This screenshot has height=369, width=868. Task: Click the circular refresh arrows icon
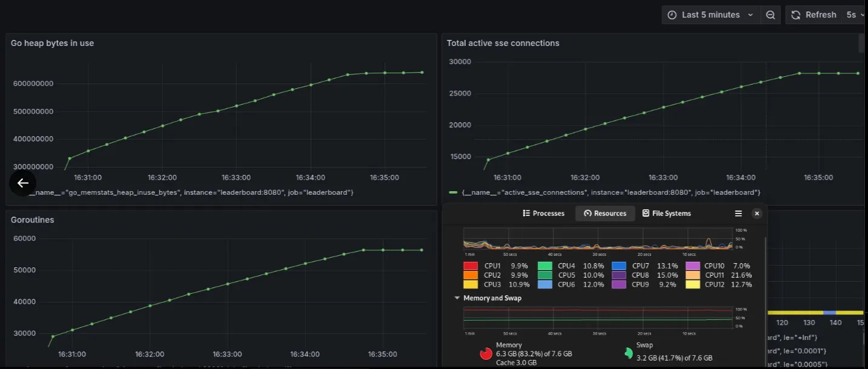pos(795,14)
